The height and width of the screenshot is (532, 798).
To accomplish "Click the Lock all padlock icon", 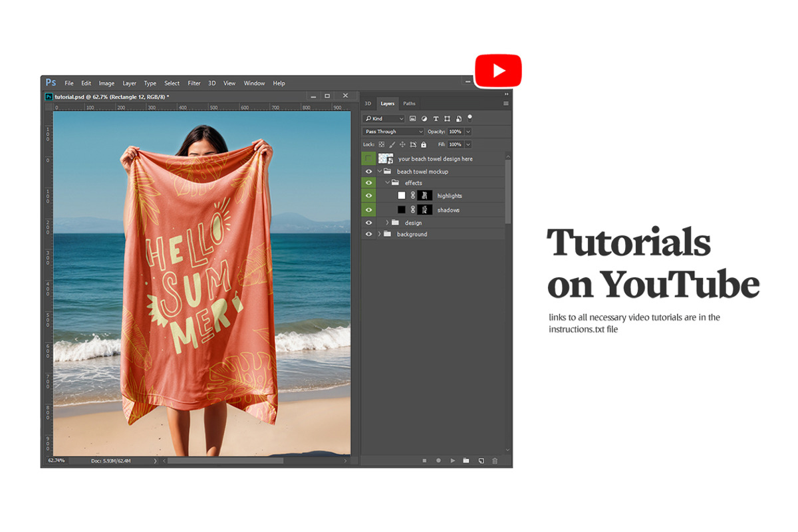I will pyautogui.click(x=422, y=144).
